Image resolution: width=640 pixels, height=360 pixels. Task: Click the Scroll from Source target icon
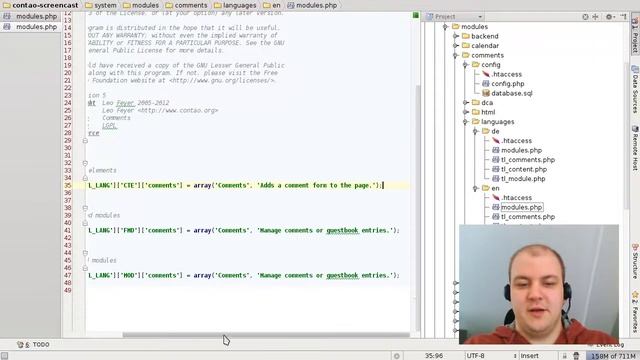[x=585, y=17]
